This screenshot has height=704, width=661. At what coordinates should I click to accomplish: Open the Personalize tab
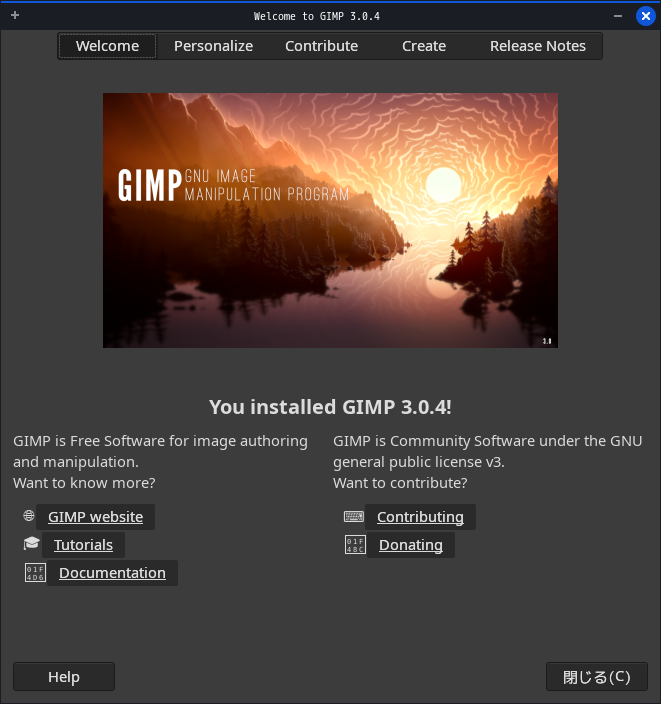click(x=213, y=46)
